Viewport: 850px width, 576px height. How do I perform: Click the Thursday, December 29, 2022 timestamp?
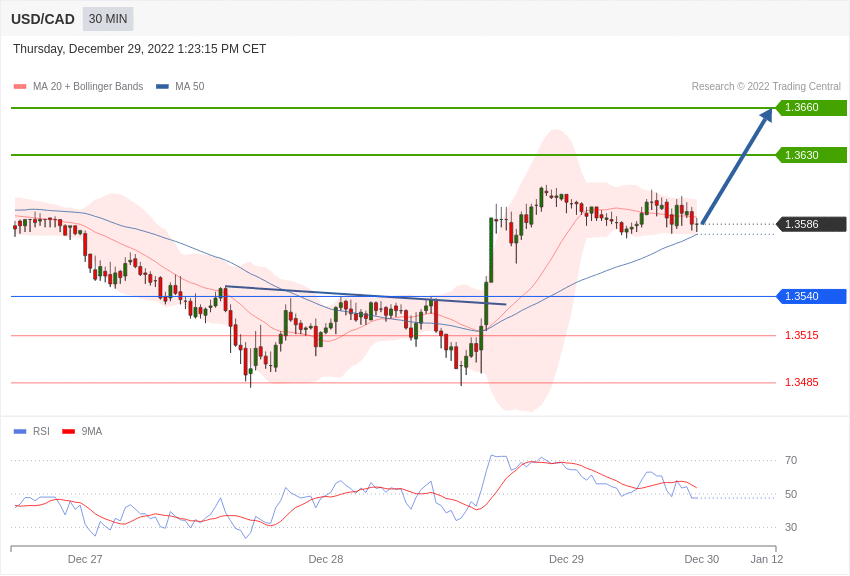tap(139, 49)
